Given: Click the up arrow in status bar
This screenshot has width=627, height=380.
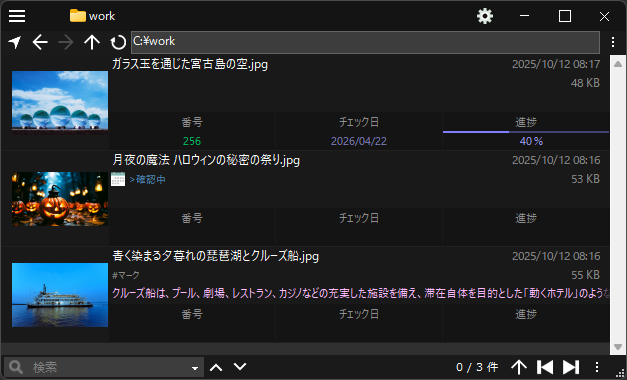Looking at the screenshot, I should pos(519,367).
